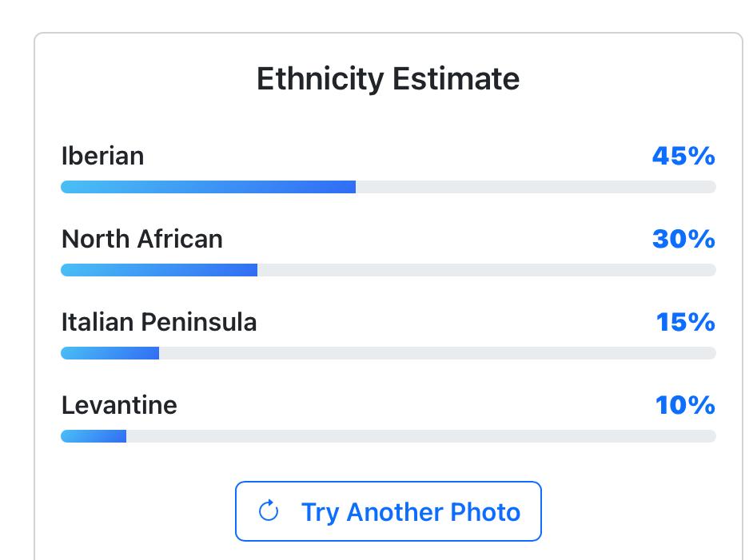Viewport: 753px width, 560px height.
Task: Click the filled part of the Iberian bar
Action: (x=208, y=187)
